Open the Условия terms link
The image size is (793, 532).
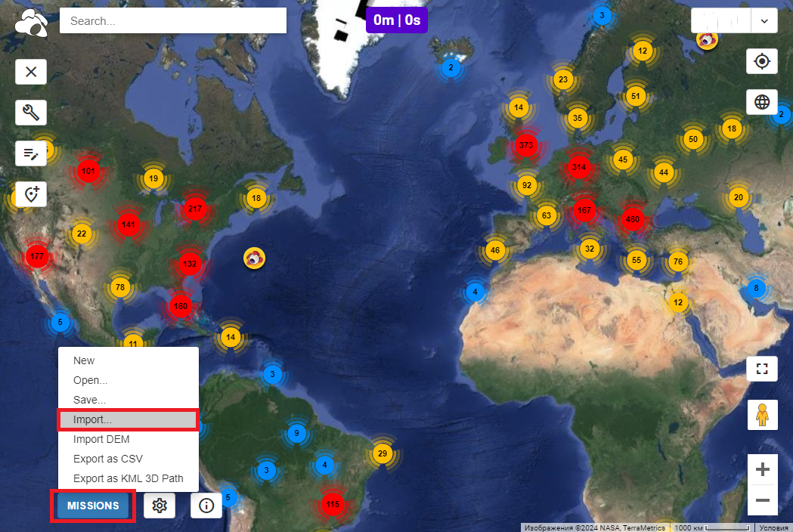point(773,528)
